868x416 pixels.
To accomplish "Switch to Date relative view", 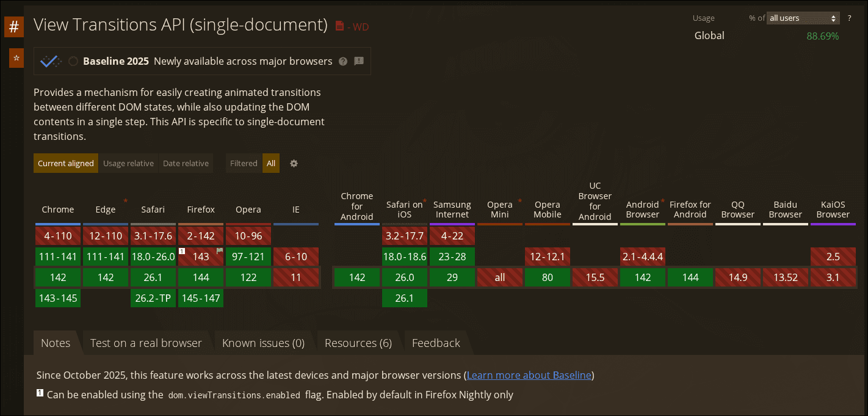I will [186, 163].
